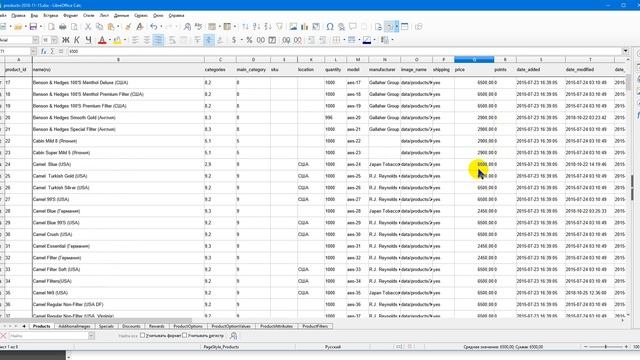Image resolution: width=640 pixels, height=360 pixels.
Task: Switch to the Rewards sheet tab
Action: 157,326
